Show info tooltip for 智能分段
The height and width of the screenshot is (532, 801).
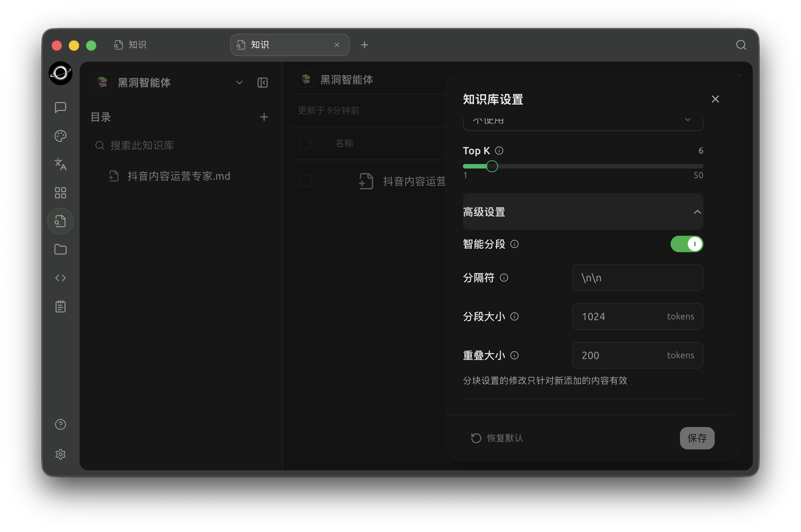514,244
